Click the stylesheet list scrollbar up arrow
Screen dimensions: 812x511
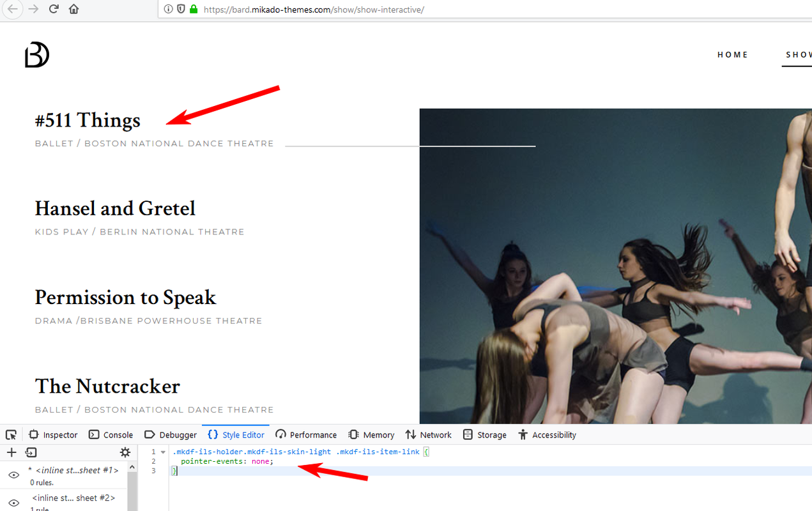[132, 467]
